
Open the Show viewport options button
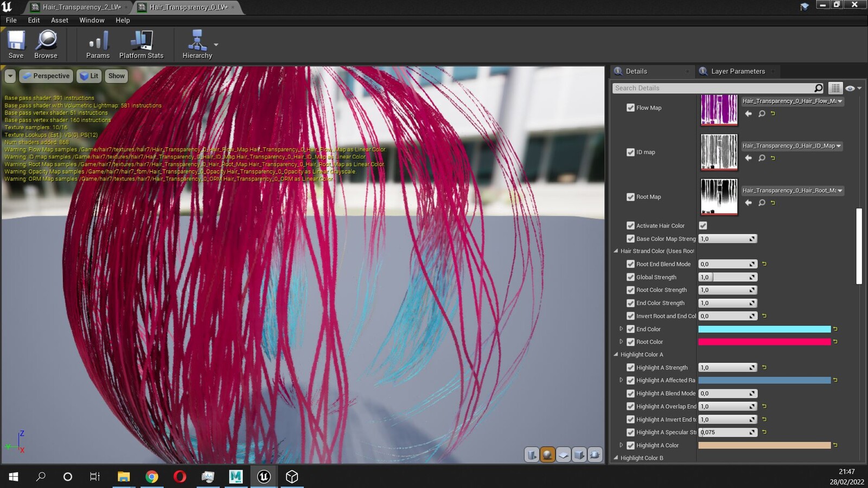coord(116,76)
